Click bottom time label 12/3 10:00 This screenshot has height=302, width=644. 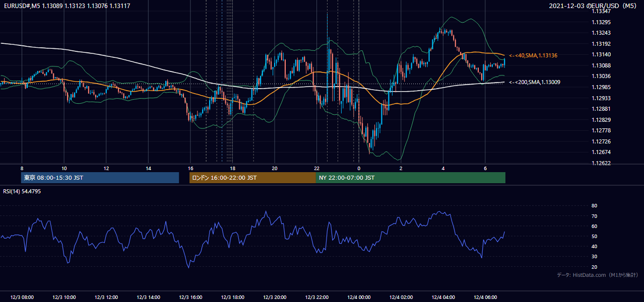[x=64, y=297]
